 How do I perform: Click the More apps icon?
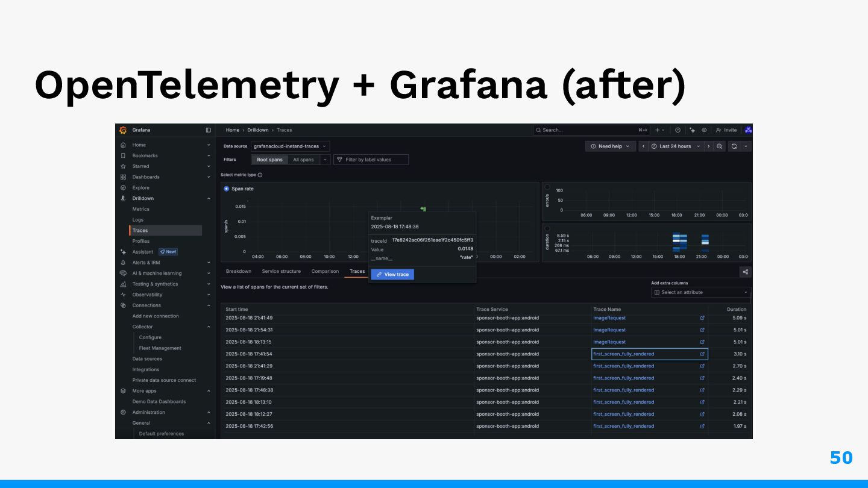tap(123, 391)
